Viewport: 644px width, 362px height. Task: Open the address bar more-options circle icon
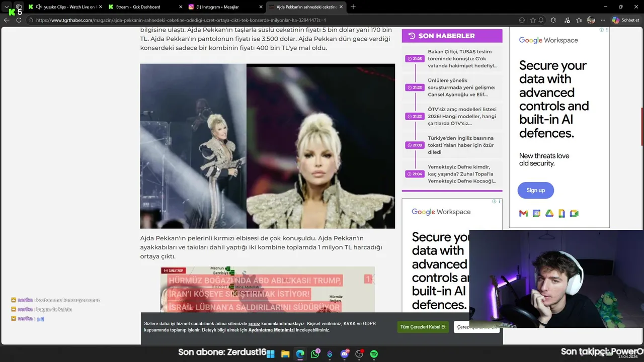[x=522, y=20]
